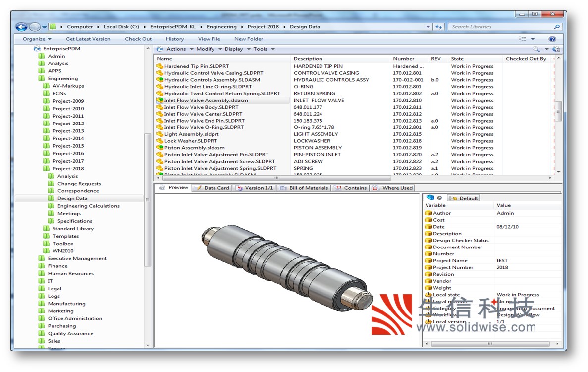The width and height of the screenshot is (588, 372).
Task: Open the view options dropdown arrow
Action: click(x=533, y=39)
